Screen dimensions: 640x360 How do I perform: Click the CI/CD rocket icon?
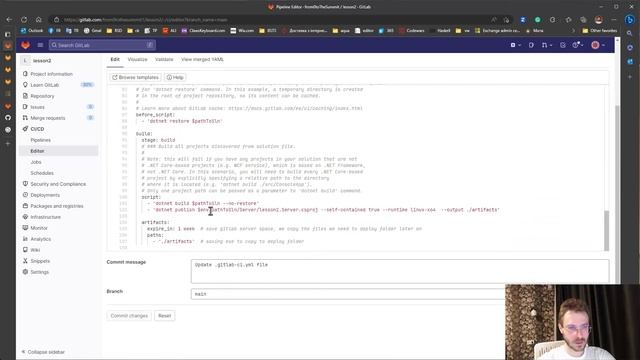pyautogui.click(x=25, y=129)
